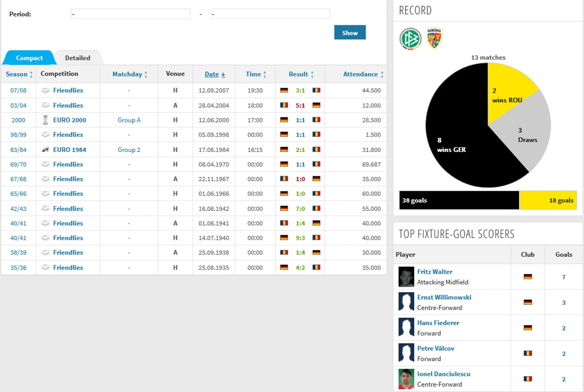Click Fritz Walter's Germany flag icon
Screen dimensions: 584x392
(x=528, y=277)
